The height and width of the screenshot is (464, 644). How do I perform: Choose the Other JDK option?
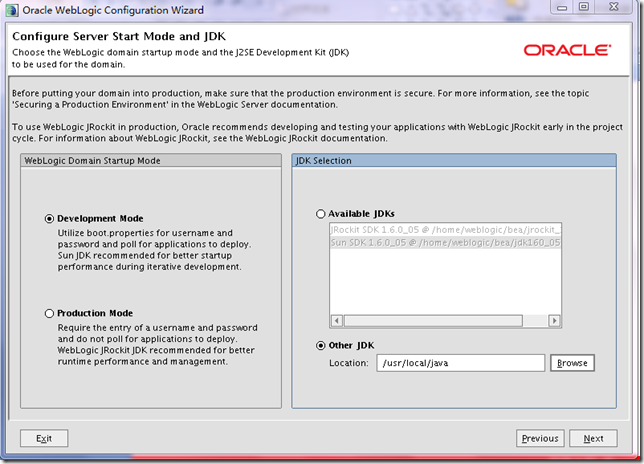point(320,346)
